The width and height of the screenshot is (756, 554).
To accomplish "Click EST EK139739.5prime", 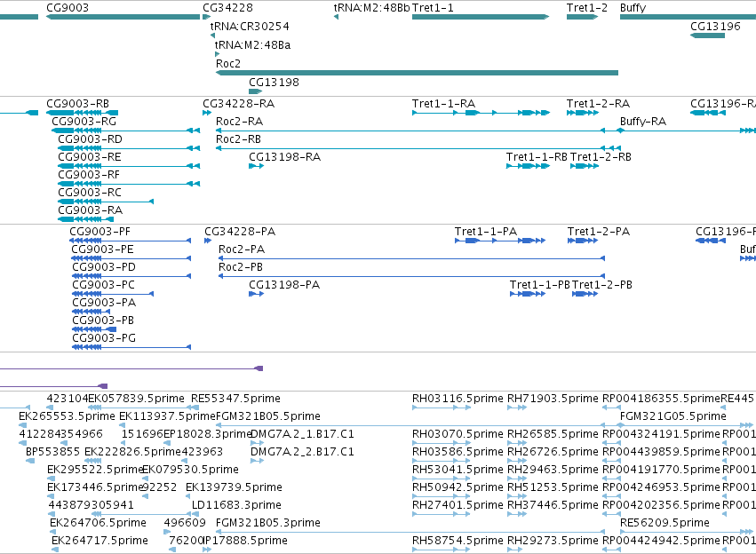I will pos(234,487).
